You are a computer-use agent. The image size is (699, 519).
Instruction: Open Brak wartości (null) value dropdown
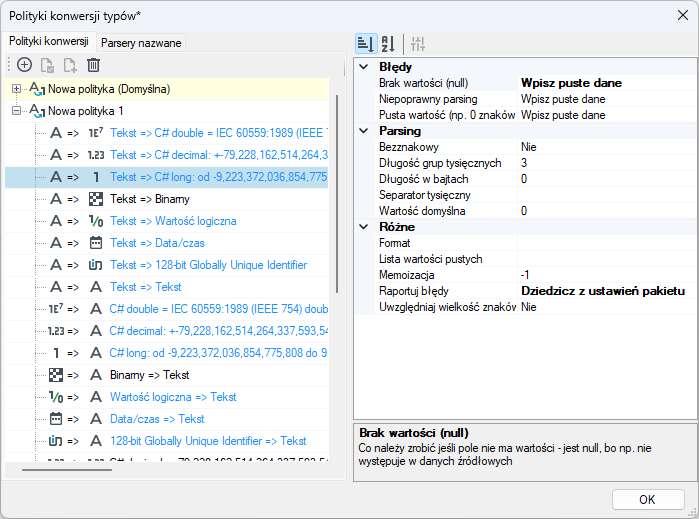(x=607, y=83)
